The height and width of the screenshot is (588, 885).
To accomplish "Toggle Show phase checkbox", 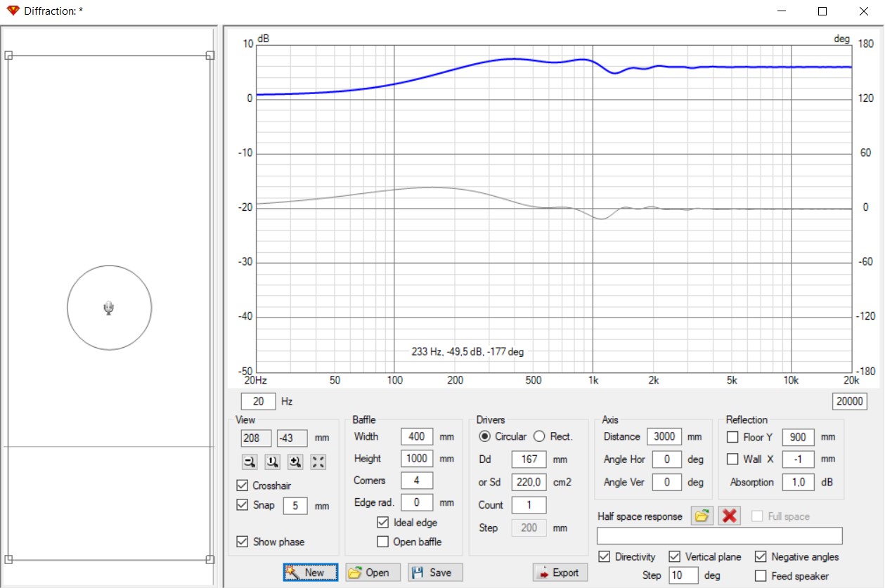I will [243, 542].
